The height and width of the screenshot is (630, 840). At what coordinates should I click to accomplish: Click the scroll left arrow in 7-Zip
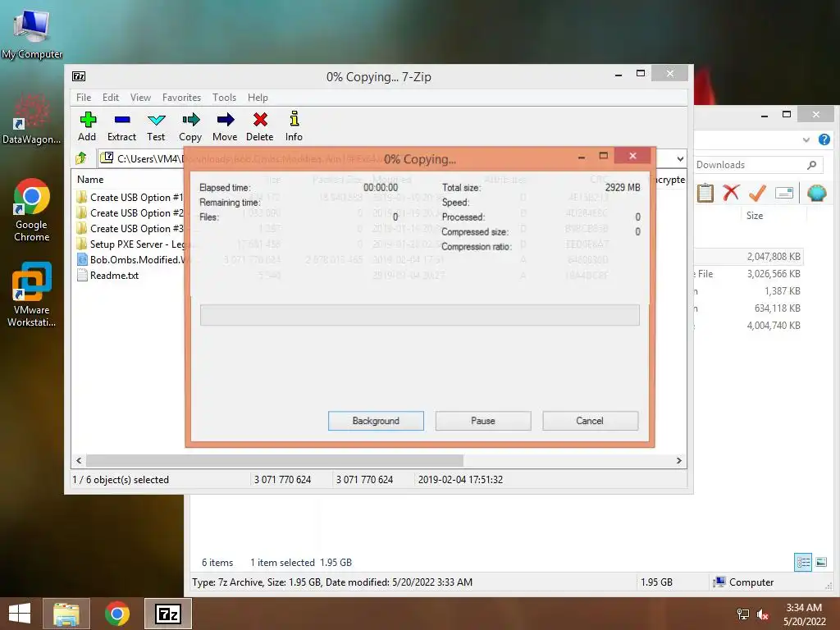click(x=79, y=461)
